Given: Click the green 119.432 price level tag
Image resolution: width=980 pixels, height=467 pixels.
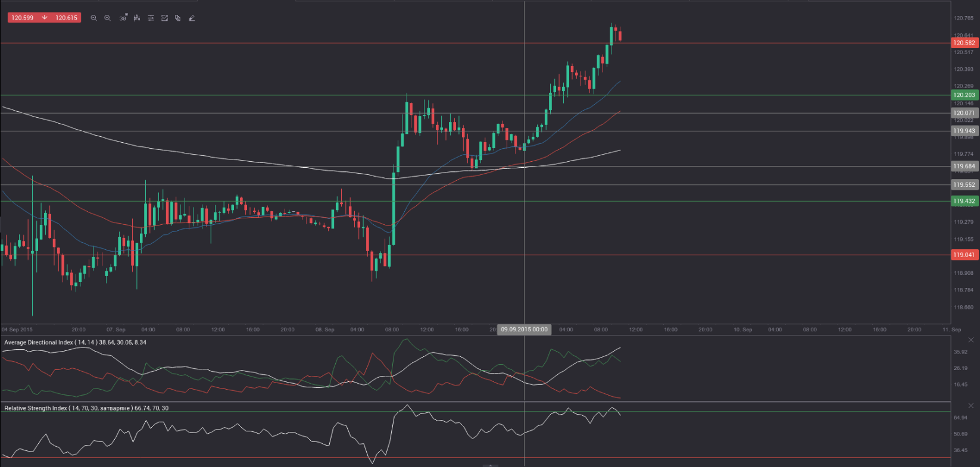Looking at the screenshot, I should coord(964,201).
